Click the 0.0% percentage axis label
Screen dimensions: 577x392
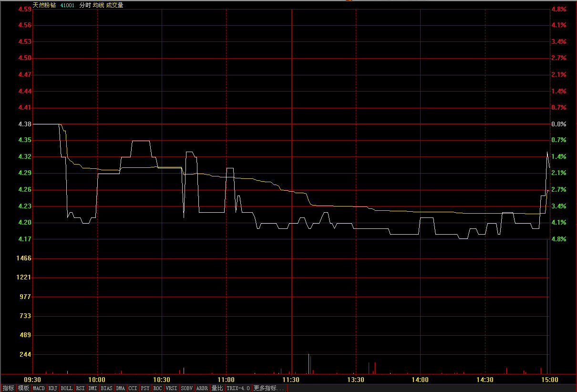(559, 124)
